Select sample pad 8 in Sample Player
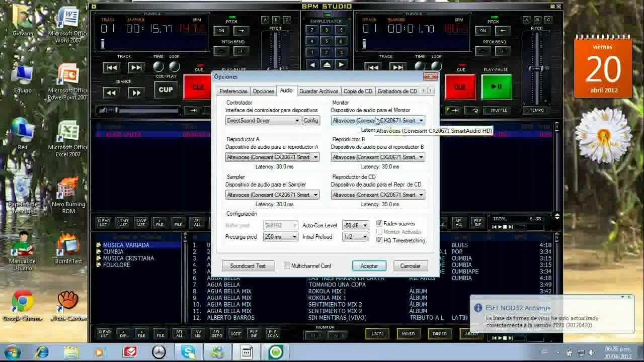 pos(327,30)
